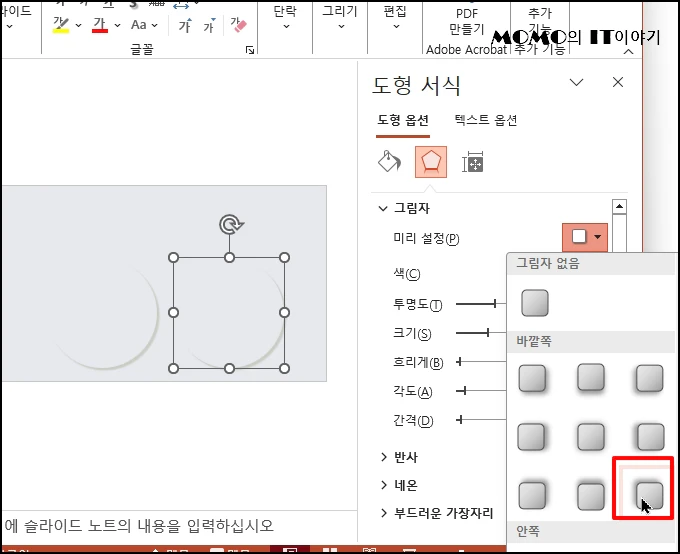Select the size and properties icon

coord(473,162)
